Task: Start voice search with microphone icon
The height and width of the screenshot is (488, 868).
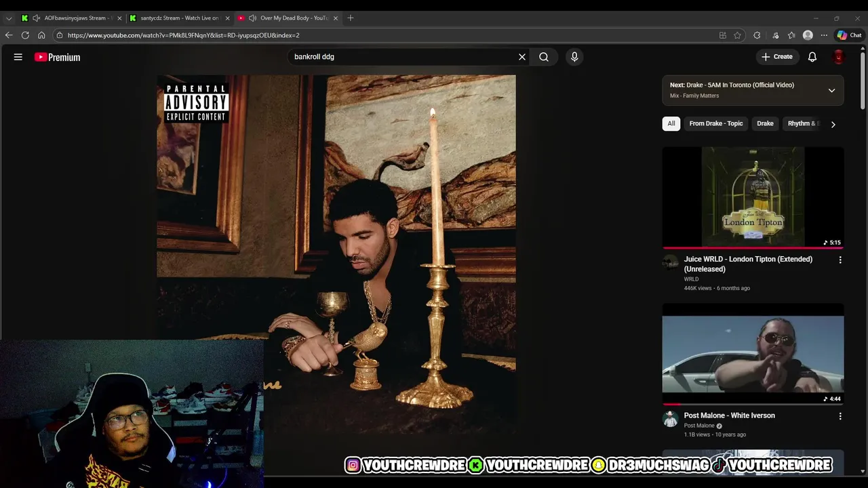Action: [x=574, y=57]
